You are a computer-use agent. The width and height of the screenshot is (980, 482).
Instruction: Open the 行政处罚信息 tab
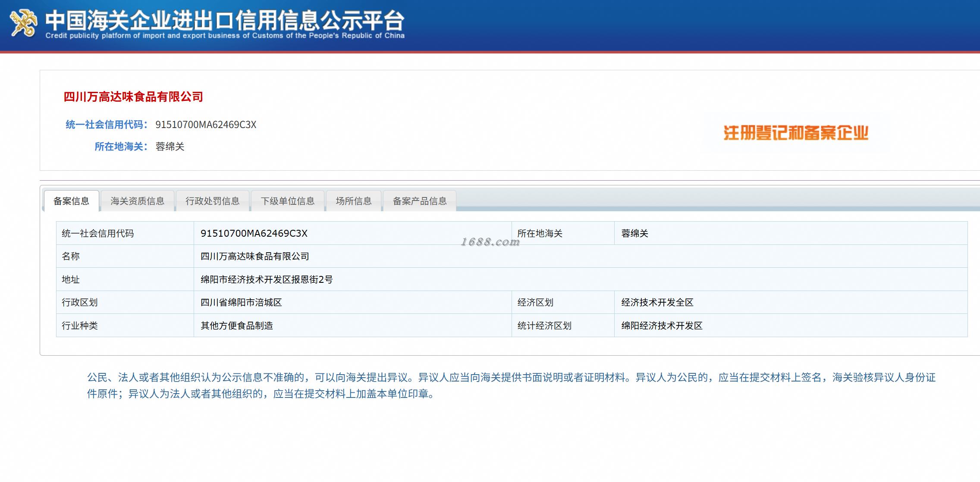pos(212,201)
